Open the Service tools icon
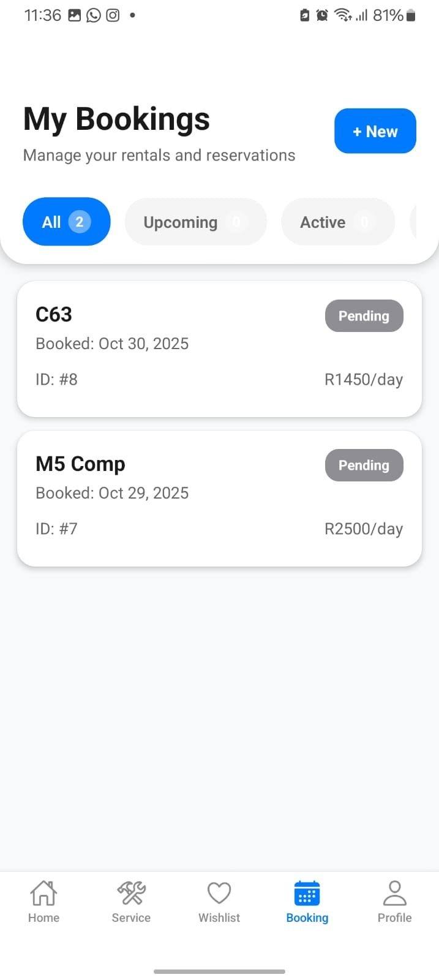 pyautogui.click(x=131, y=893)
